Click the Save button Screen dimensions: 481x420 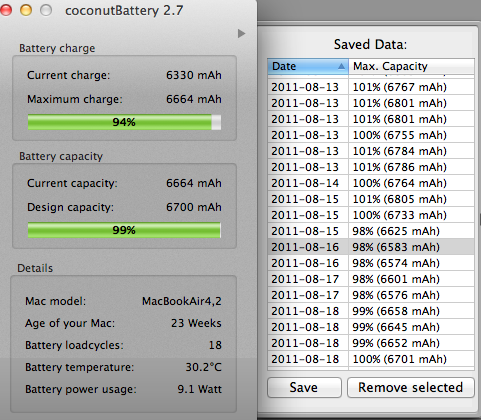tap(304, 387)
